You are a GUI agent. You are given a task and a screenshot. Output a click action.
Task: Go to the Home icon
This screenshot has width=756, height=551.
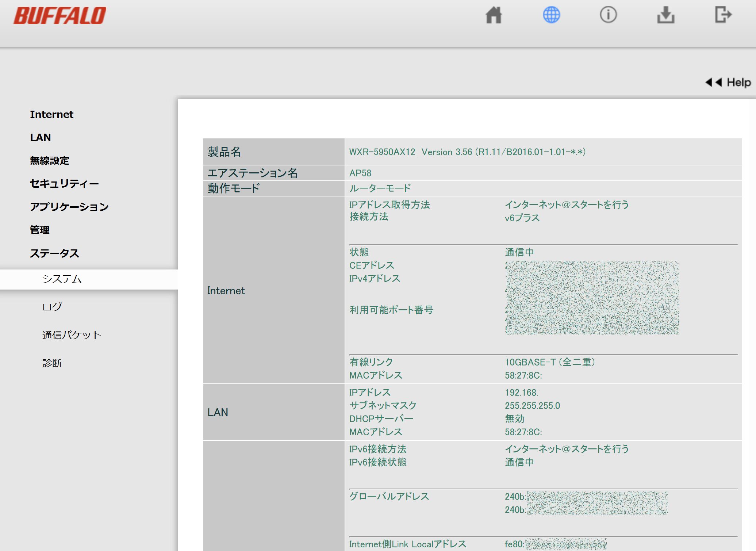494,15
